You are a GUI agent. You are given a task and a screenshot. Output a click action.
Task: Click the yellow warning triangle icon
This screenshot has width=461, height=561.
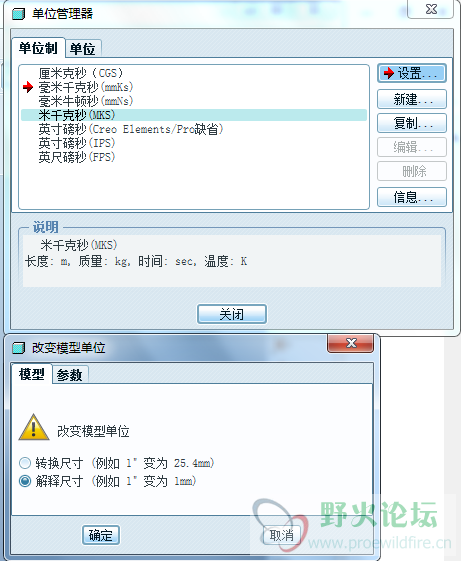tap(34, 428)
